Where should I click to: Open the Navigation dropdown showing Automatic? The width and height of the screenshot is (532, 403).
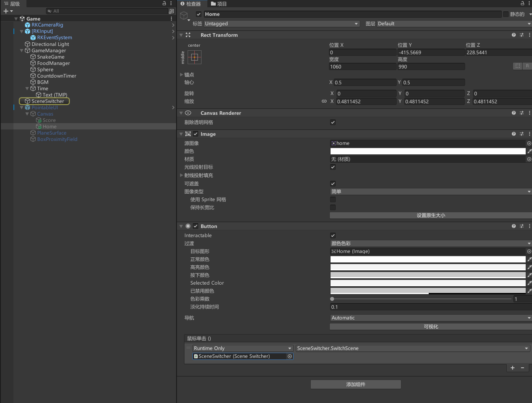click(431, 318)
